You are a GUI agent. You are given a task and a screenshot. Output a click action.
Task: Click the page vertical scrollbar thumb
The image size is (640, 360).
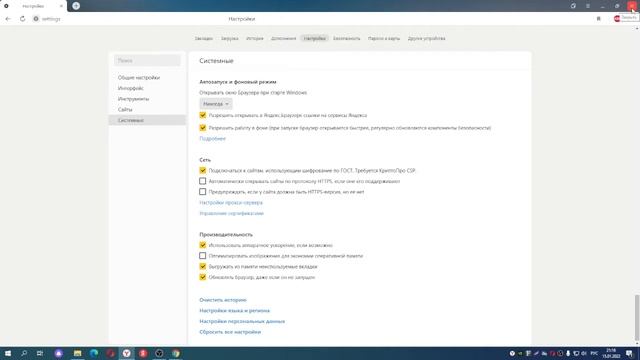(x=637, y=318)
